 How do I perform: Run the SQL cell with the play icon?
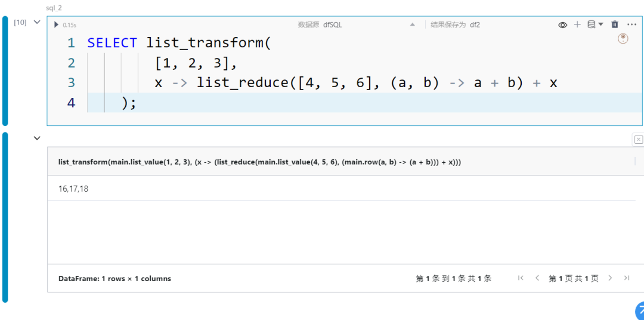tap(56, 24)
